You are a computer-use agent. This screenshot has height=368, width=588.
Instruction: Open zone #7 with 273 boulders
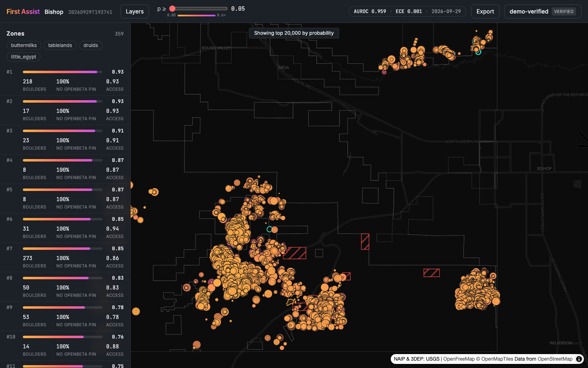pyautogui.click(x=65, y=258)
